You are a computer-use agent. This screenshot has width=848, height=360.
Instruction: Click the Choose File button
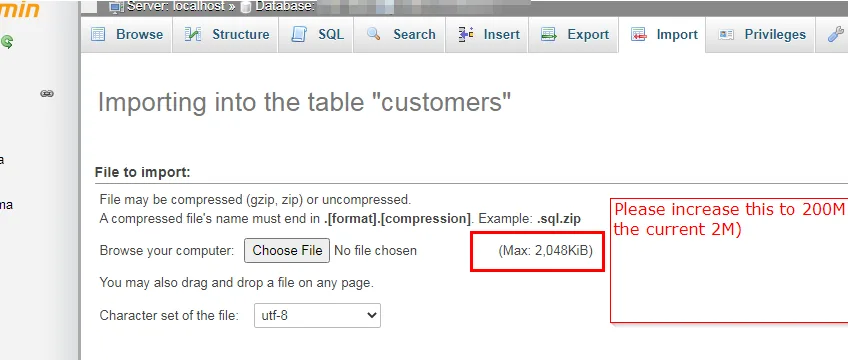click(x=287, y=251)
